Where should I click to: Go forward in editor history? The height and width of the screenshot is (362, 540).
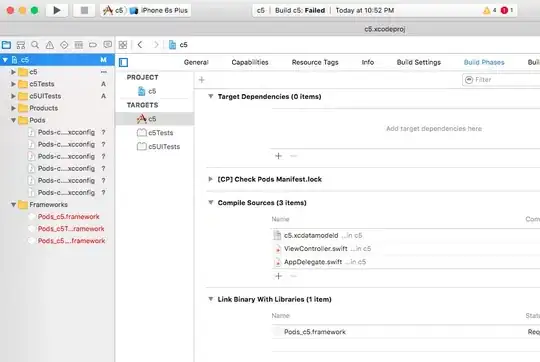click(x=156, y=45)
